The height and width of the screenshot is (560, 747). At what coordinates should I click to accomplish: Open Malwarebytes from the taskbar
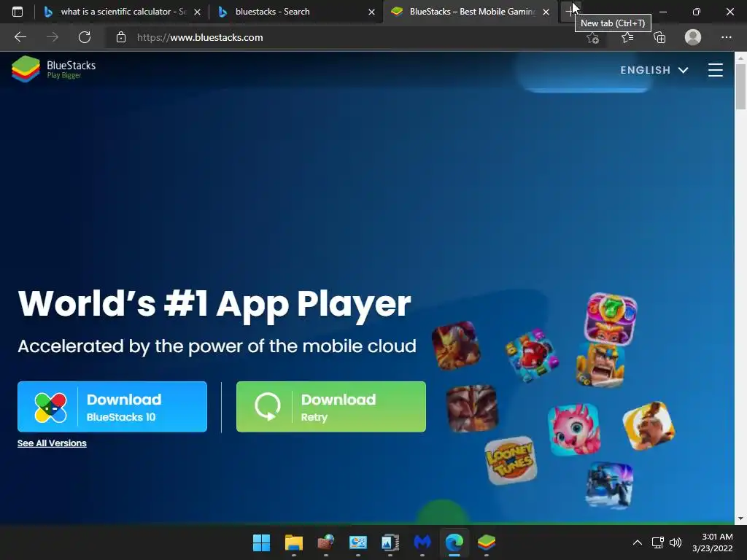tap(422, 542)
